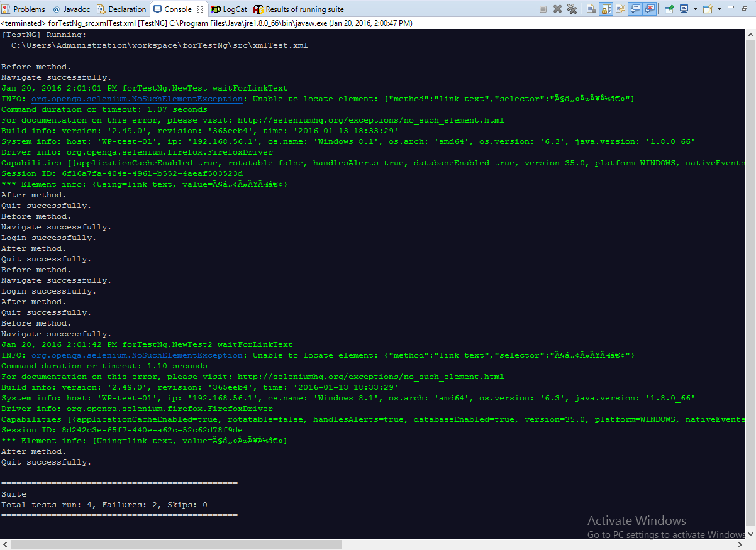Click the Display Selected Console monitor icon

684,9
